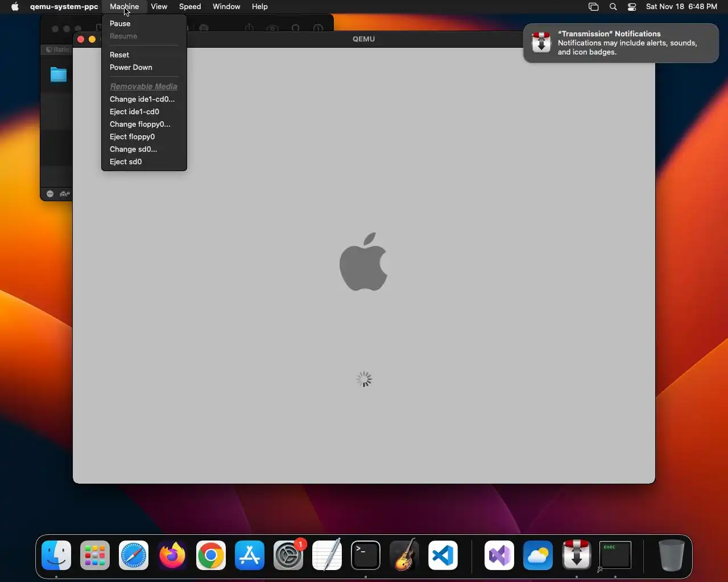Launch Firefox from the Dock
This screenshot has width=728, height=582.
tap(172, 555)
